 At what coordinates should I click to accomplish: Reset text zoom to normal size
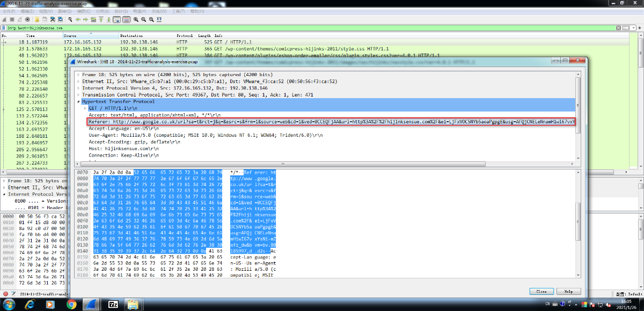tap(151, 19)
